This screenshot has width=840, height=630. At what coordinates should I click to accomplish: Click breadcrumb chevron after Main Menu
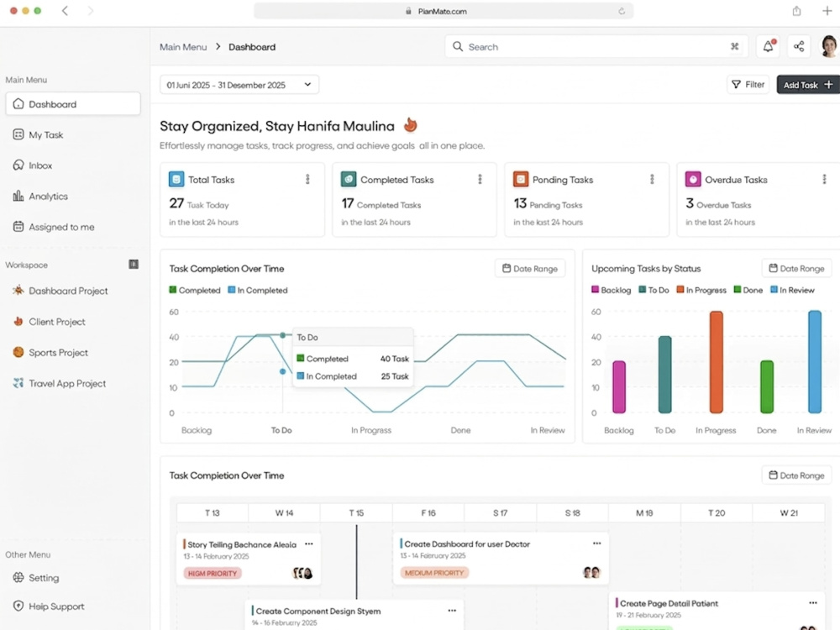point(218,46)
